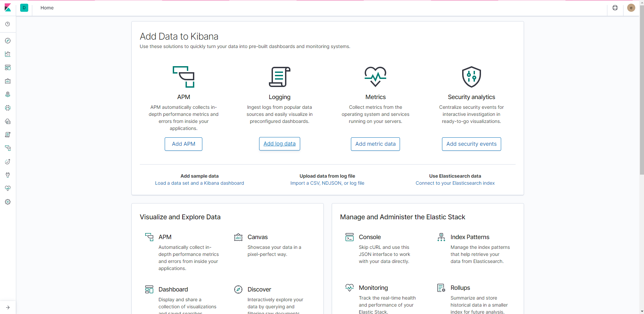This screenshot has height=314, width=644.
Task: Click the Kibana logo
Action: [x=8, y=8]
